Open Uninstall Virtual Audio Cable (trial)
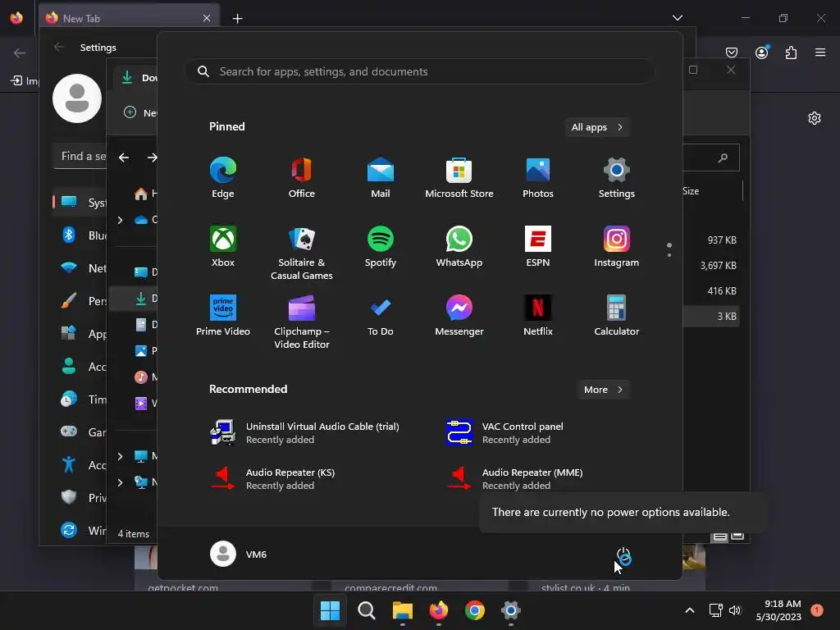840x630 pixels. tap(305, 433)
